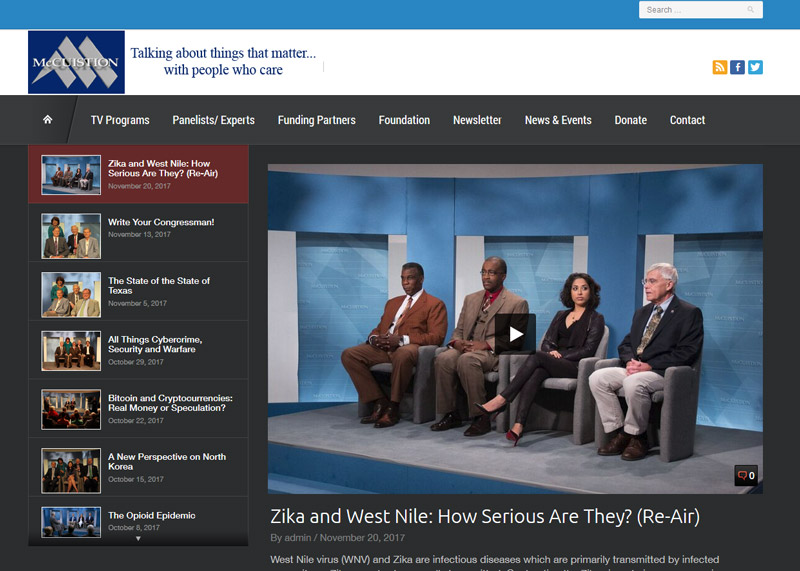Play the Zika and West Nile video
This screenshot has width=800, height=571.
click(x=515, y=334)
